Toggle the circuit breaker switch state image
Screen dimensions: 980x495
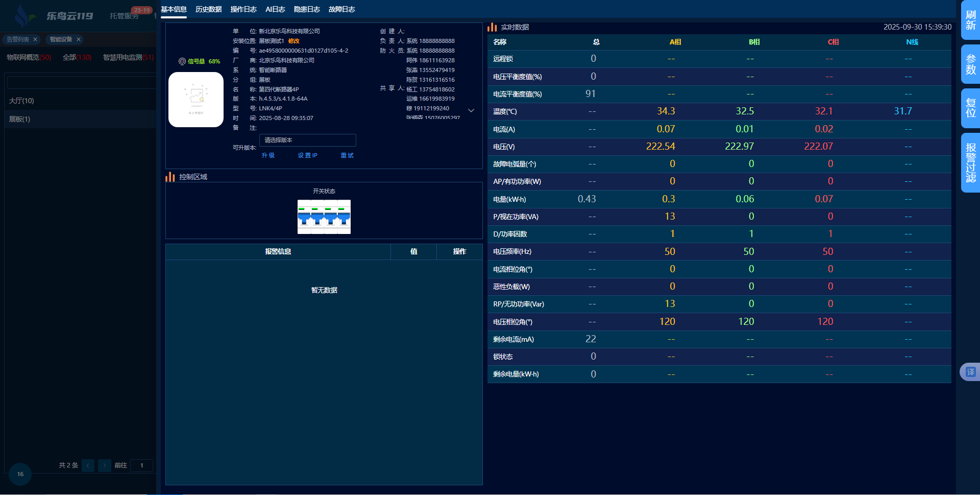(x=324, y=217)
